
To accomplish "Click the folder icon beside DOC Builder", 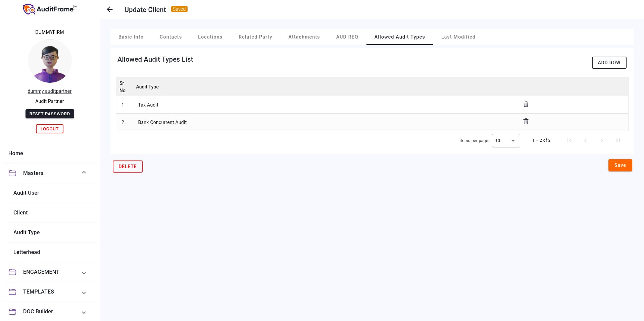I will tap(12, 311).
